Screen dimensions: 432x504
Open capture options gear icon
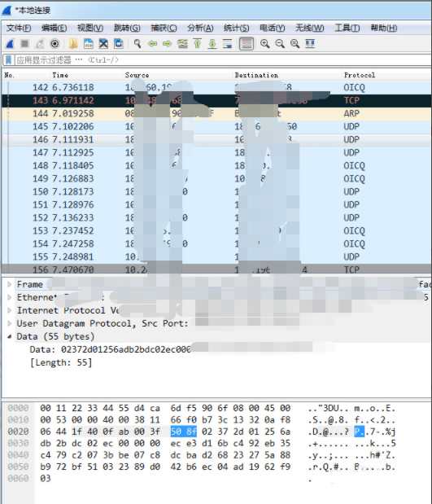pos(55,44)
